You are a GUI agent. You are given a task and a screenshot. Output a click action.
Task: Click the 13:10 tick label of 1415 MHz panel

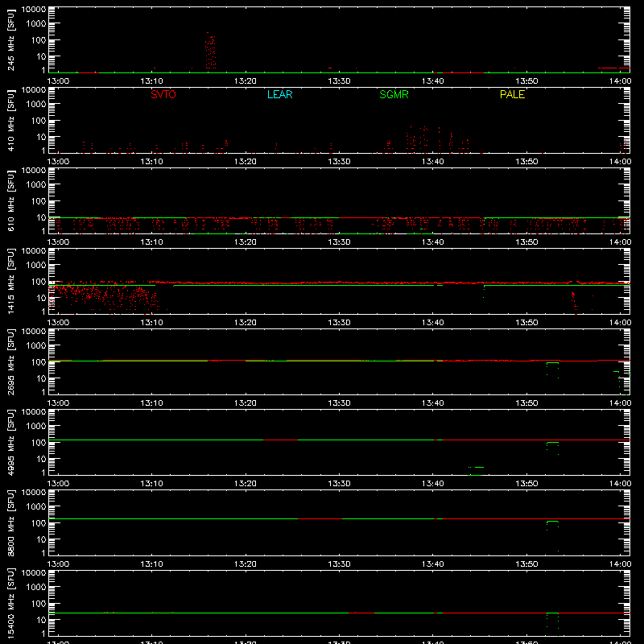point(151,323)
